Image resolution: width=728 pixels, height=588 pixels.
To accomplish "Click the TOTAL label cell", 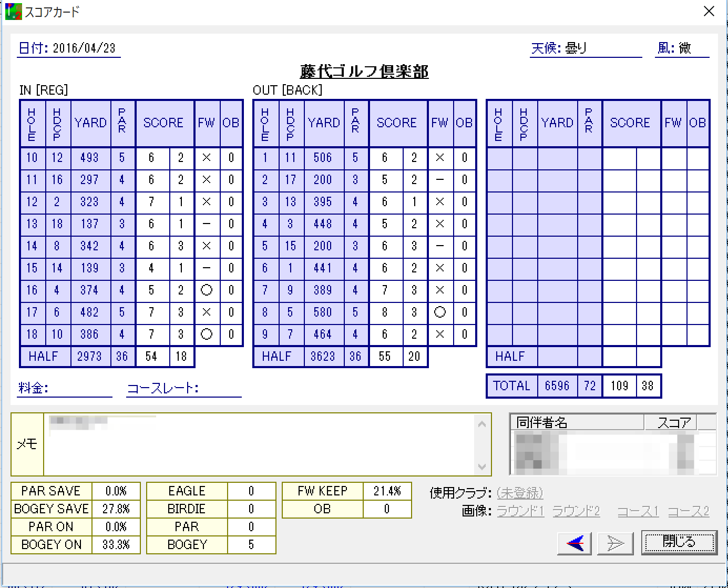I will pyautogui.click(x=512, y=386).
